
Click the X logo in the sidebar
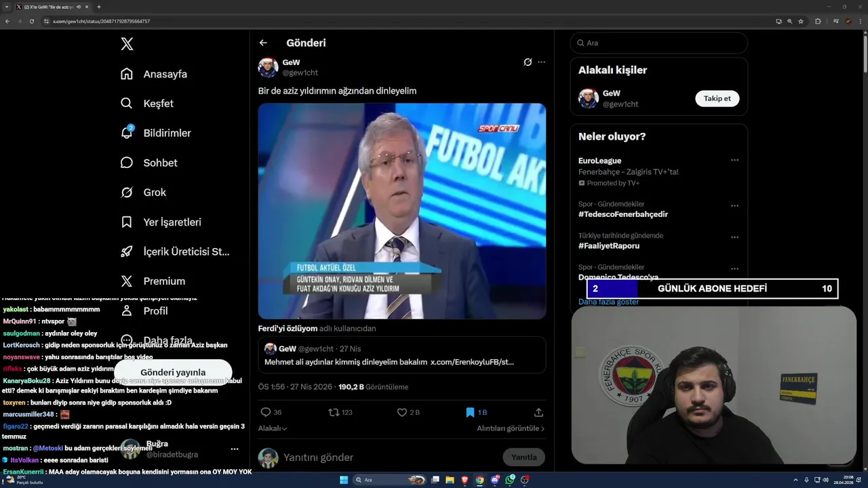(127, 44)
